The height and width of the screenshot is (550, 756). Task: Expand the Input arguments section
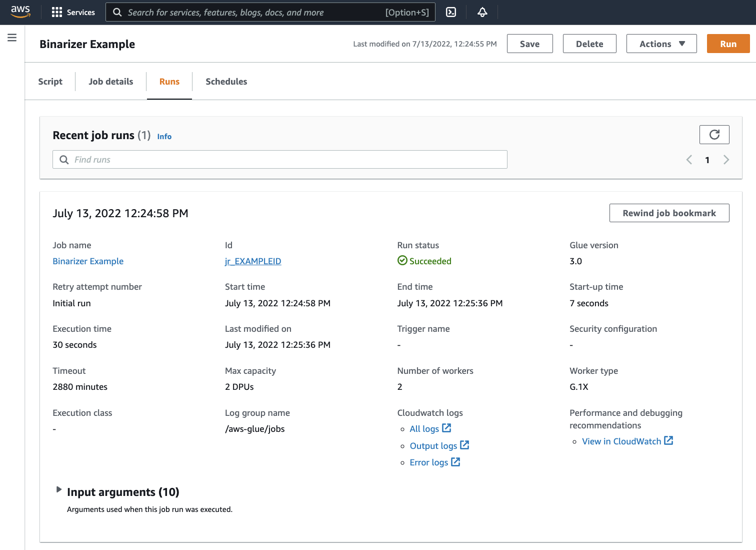click(59, 489)
